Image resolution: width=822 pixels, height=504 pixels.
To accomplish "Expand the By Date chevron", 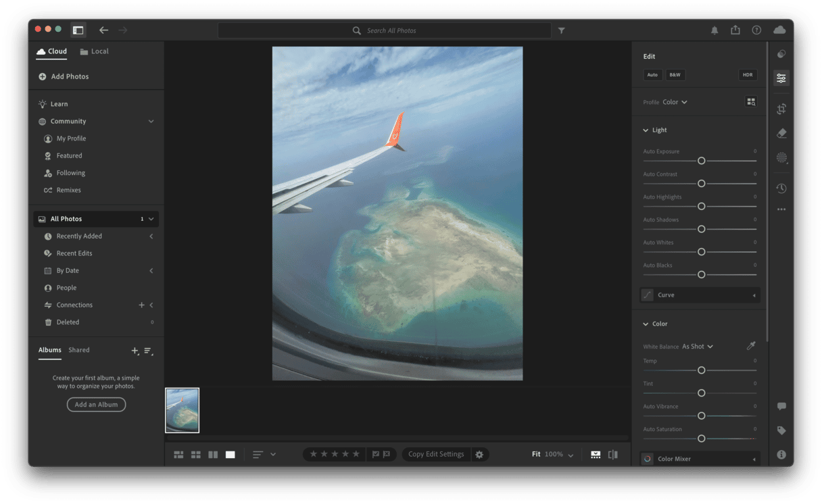I will (x=151, y=271).
